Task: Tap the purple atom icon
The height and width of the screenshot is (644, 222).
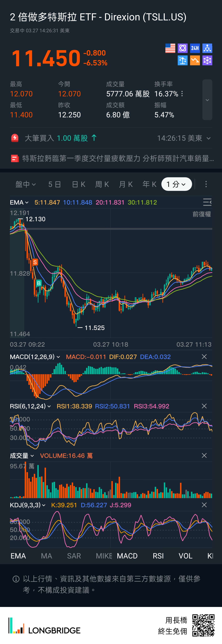Action: tap(183, 48)
